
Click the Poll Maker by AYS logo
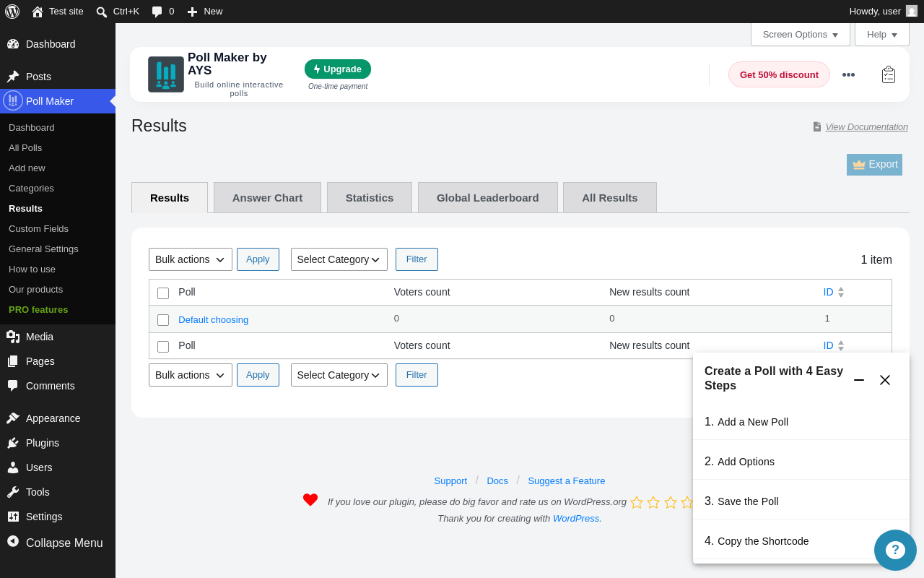[166, 74]
